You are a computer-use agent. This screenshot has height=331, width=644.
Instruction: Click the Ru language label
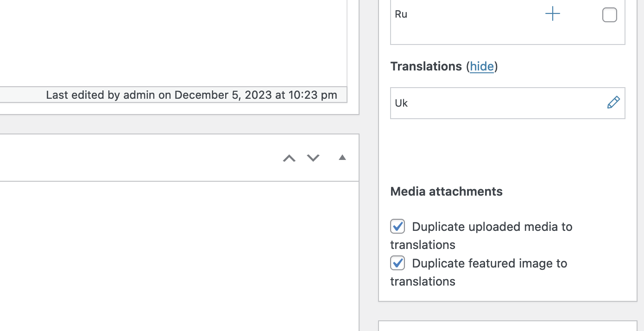[401, 14]
